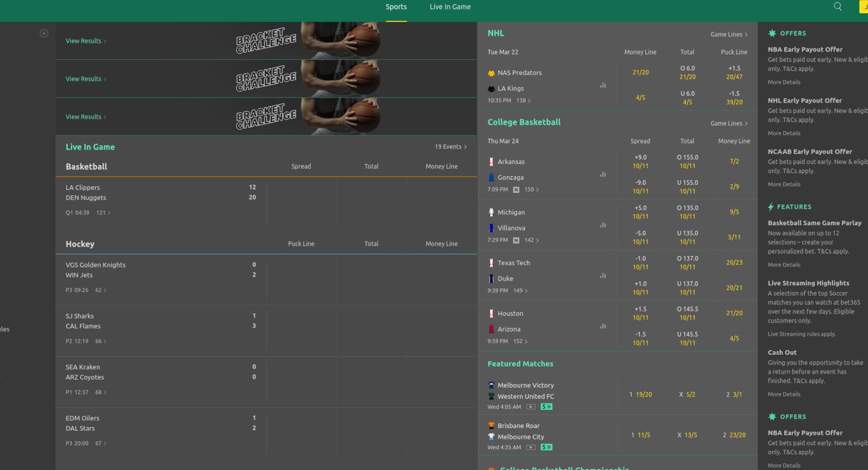868x470 pixels.
Task: Click the circled S icon in the sidebar
Action: click(44, 33)
